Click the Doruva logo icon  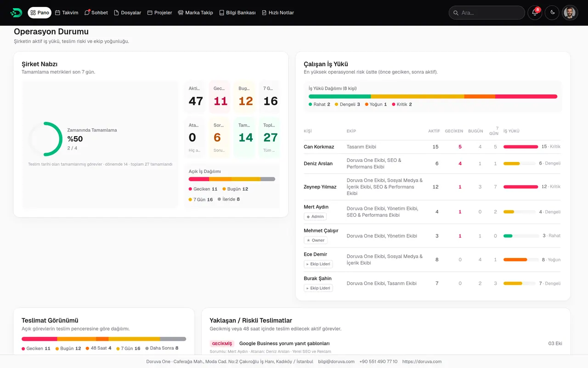click(16, 12)
